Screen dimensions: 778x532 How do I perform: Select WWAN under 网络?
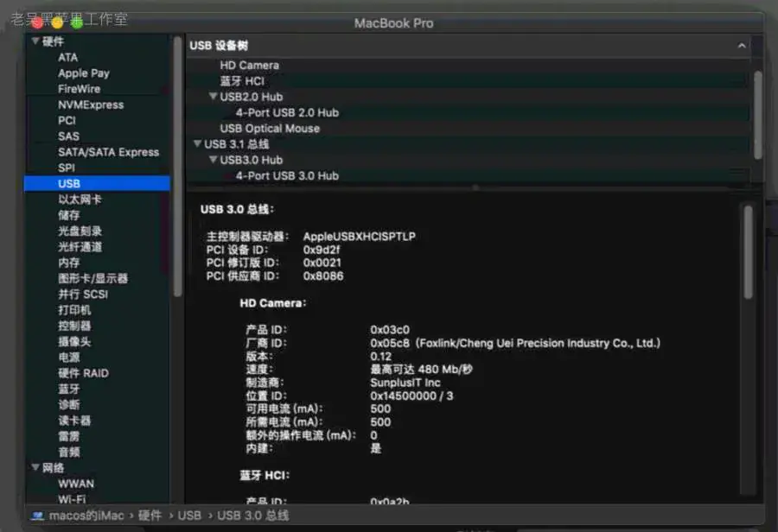(76, 484)
